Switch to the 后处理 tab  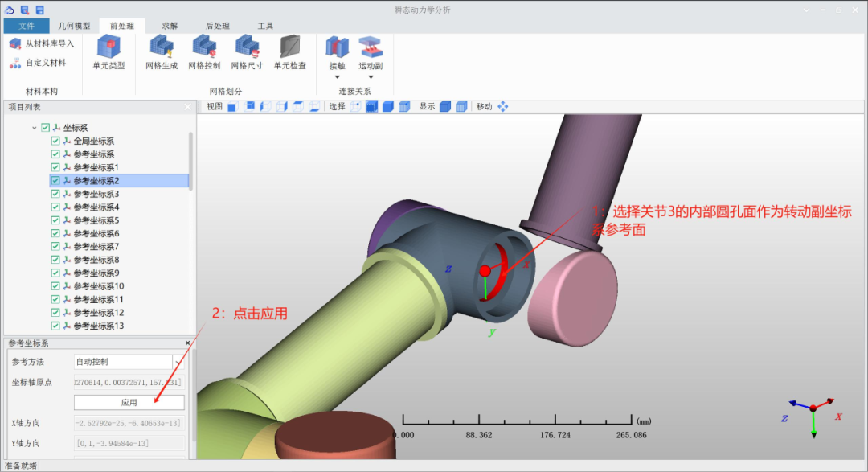[x=218, y=26]
